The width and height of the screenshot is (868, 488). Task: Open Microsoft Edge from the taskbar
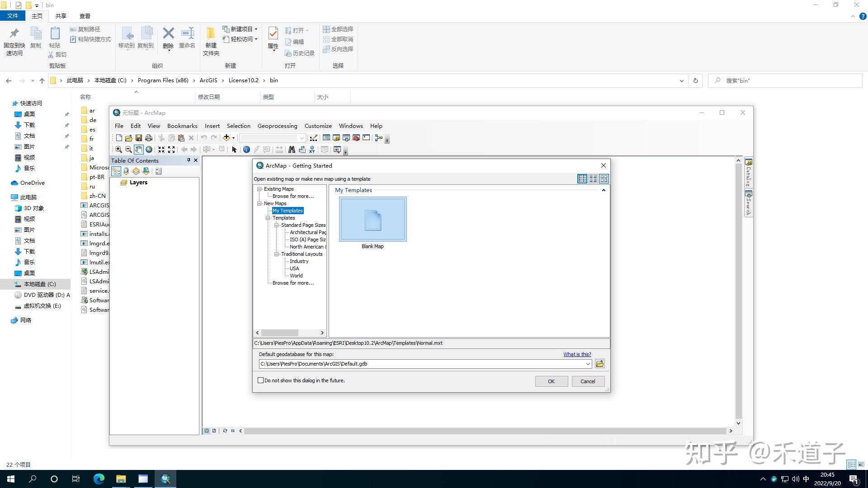(x=99, y=479)
